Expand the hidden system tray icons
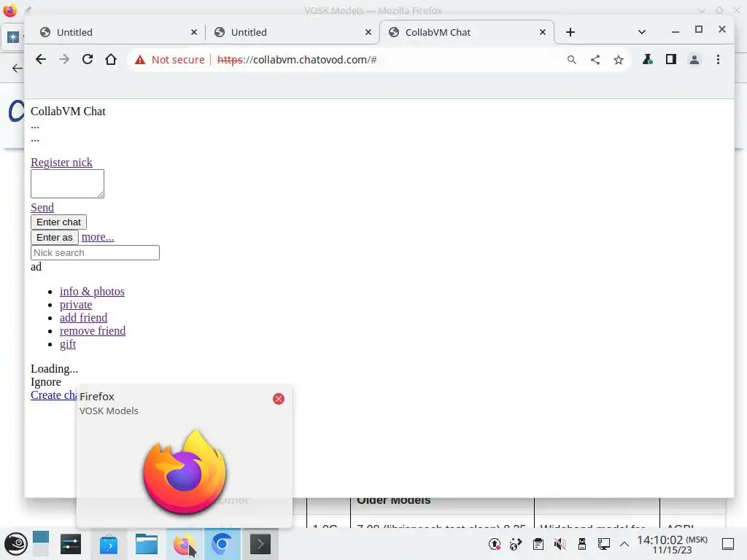This screenshot has height=560, width=747. (x=624, y=544)
